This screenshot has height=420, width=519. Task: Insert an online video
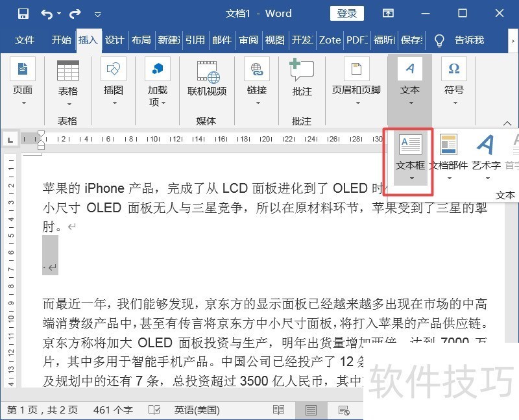207,81
